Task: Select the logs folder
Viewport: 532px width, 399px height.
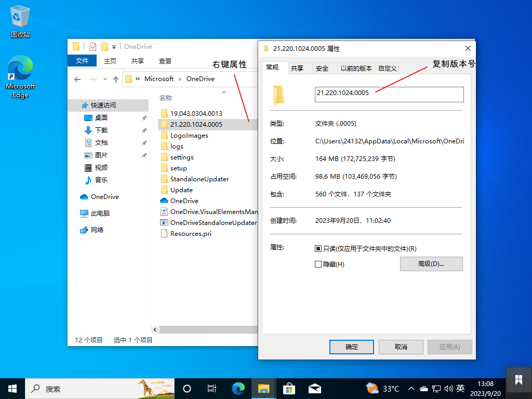Action: [x=177, y=146]
